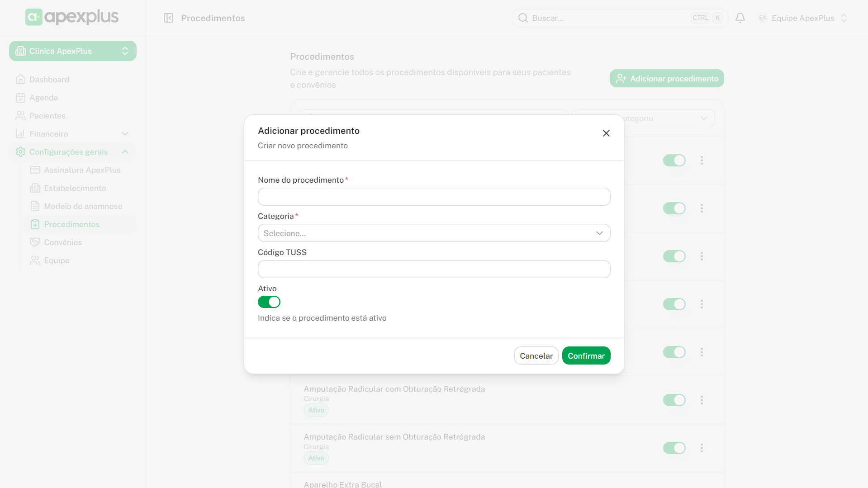The width and height of the screenshot is (868, 488).
Task: Go to Pacientes in the sidebar
Action: pos(47,116)
